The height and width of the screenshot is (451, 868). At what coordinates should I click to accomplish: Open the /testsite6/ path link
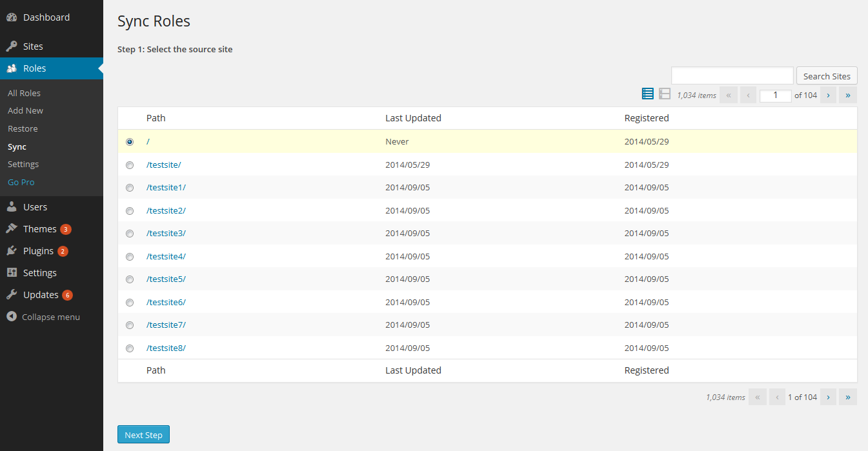click(167, 302)
